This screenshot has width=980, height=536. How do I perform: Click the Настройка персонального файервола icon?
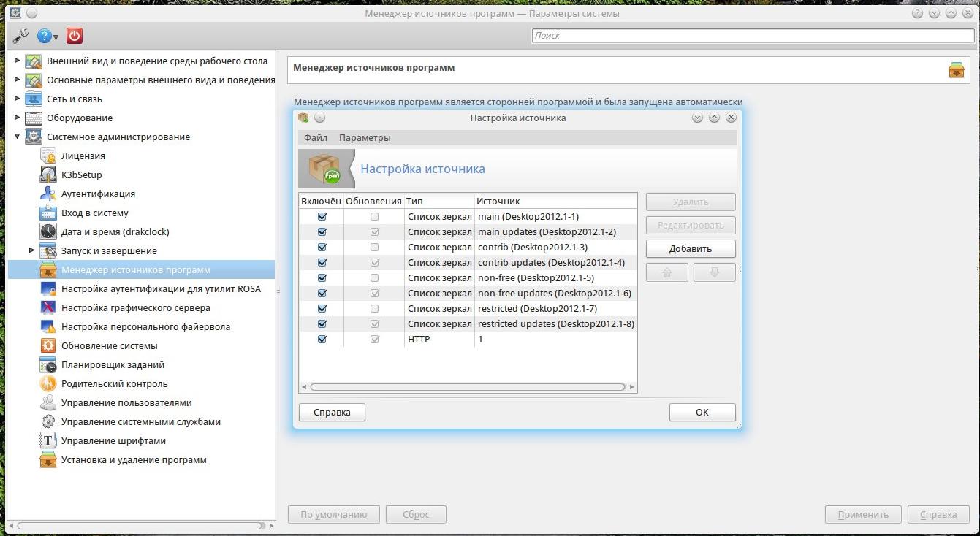[x=48, y=327]
